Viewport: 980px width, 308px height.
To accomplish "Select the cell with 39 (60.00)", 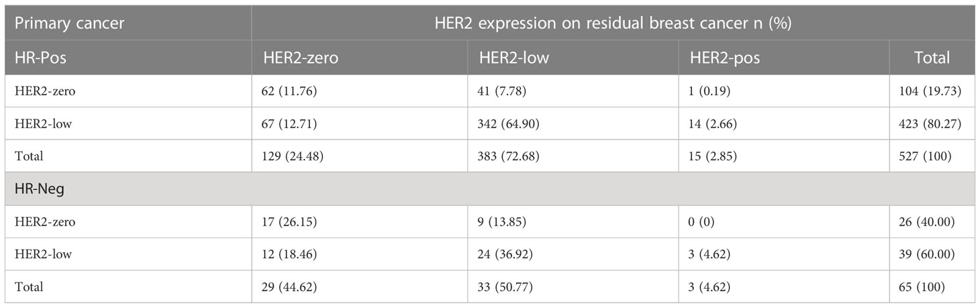I will (932, 254).
